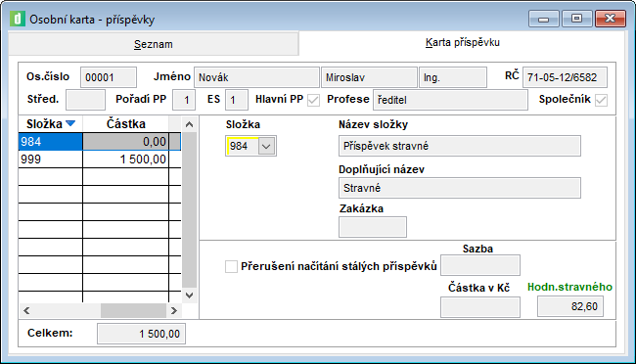The width and height of the screenshot is (636, 364).
Task: Click scroll down arrow of list
Action: click(190, 295)
